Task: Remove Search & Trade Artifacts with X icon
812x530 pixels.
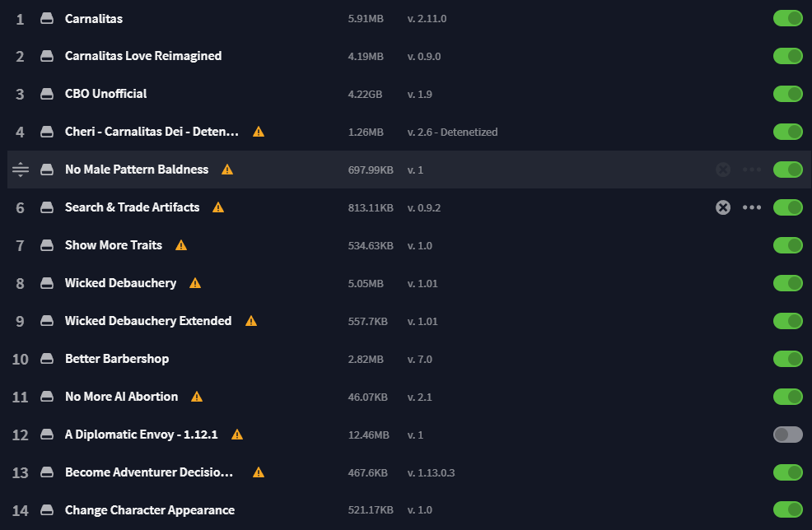Action: click(x=723, y=207)
